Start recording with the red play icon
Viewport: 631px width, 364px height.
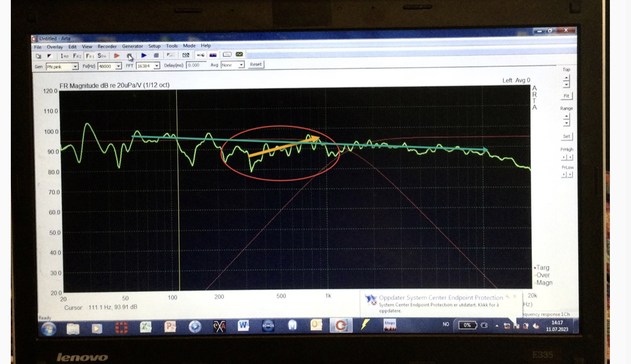117,56
